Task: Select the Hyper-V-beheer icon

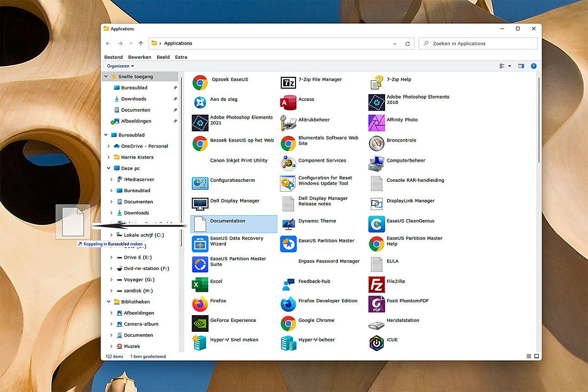Action: click(288, 343)
